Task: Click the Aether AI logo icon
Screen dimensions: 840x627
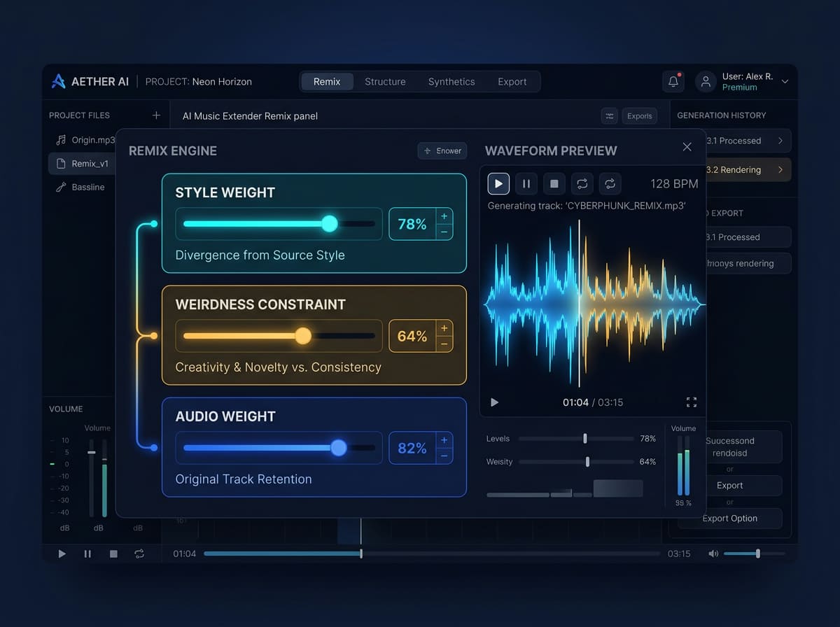Action: click(x=58, y=81)
